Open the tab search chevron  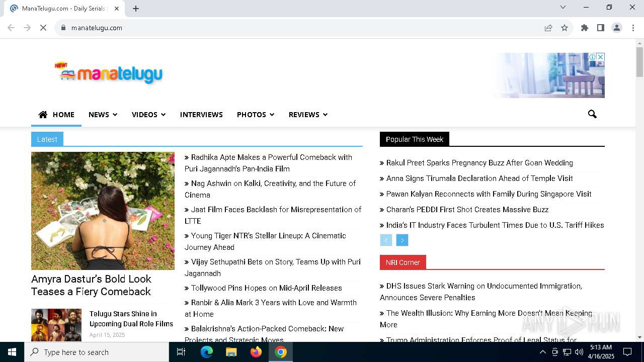563,7
